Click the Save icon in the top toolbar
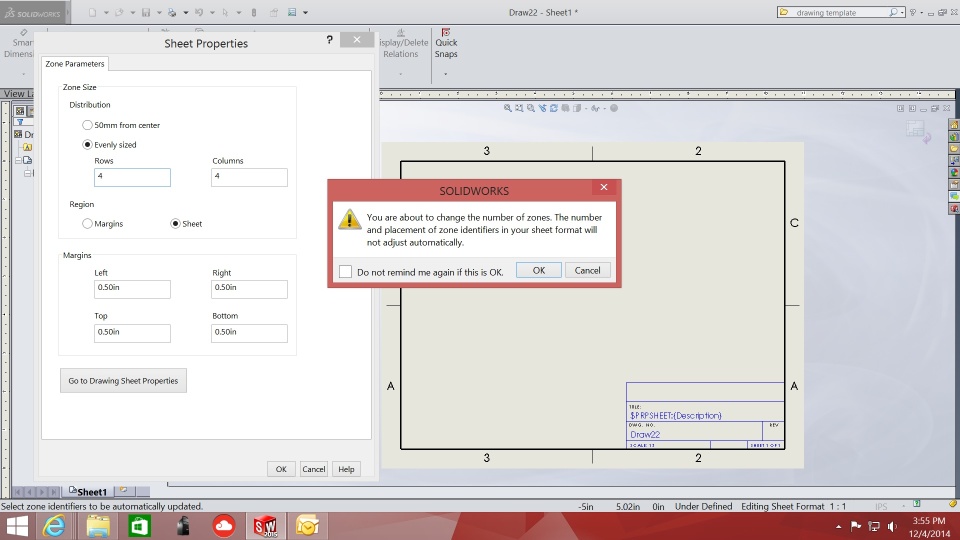Screen dimensions: 960x540 tap(146, 12)
